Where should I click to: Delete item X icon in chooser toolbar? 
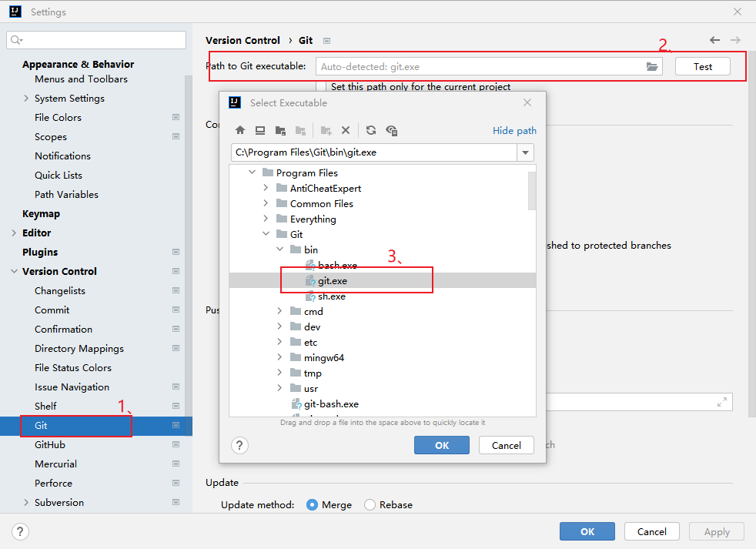click(x=346, y=130)
